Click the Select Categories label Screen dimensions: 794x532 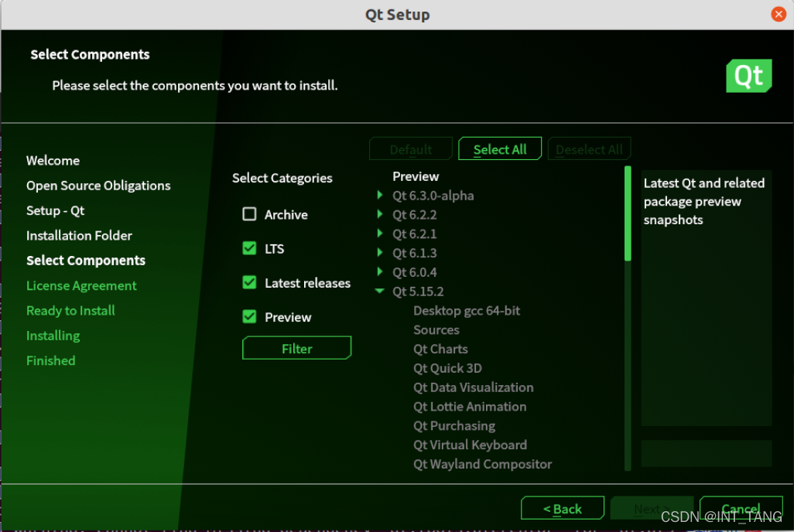282,178
